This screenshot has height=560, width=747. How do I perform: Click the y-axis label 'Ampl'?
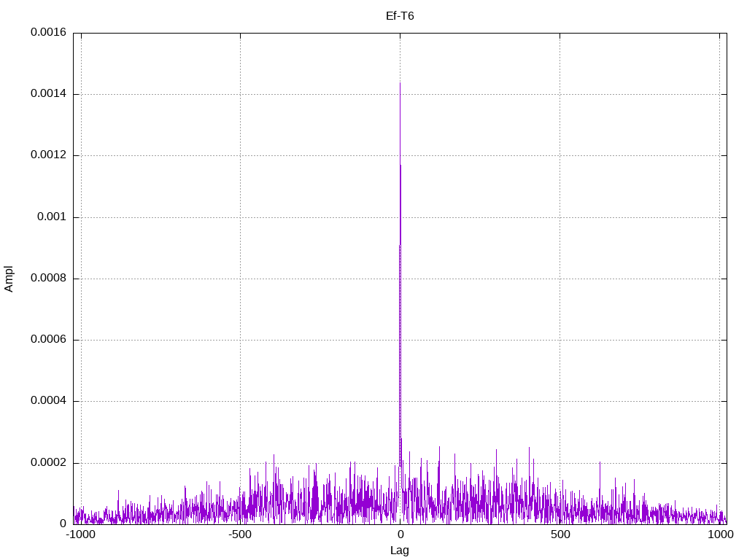9,279
